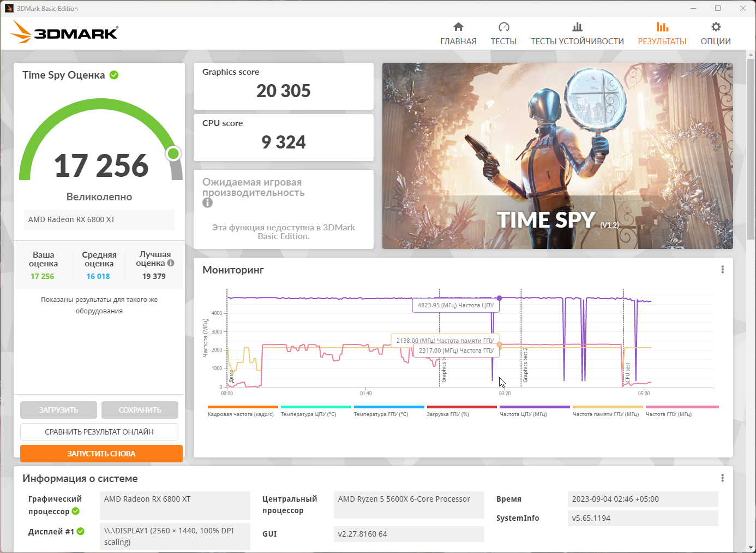Click the СОХРАНИТЬ button
Viewport: 756px width, 553px height.
pos(140,410)
